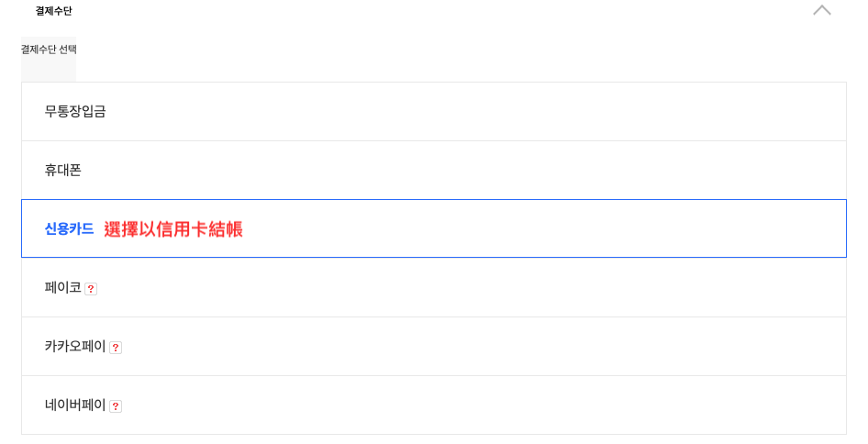Click the 무통장입금 text label
The image size is (868, 444).
pos(75,112)
